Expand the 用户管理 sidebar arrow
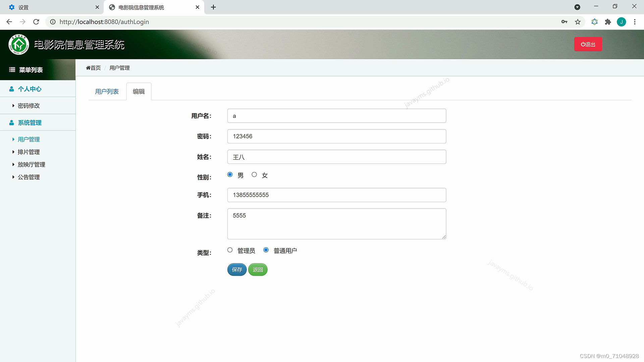The height and width of the screenshot is (362, 644). click(13, 139)
